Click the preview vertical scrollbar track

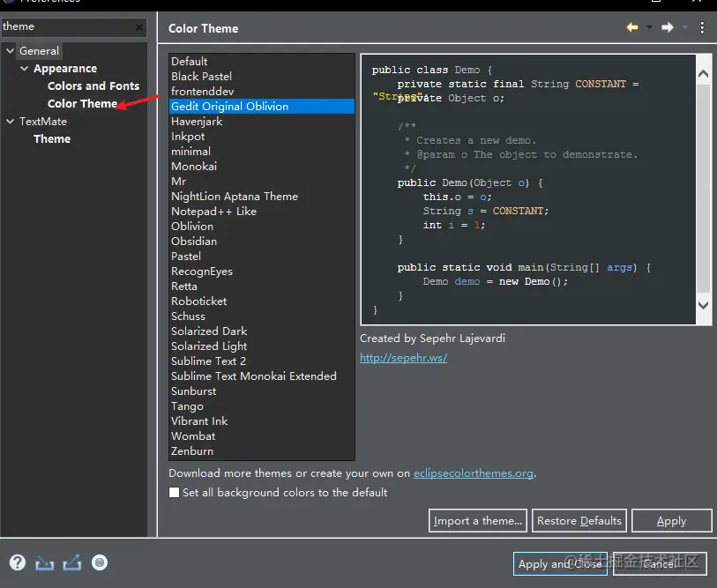click(x=704, y=189)
